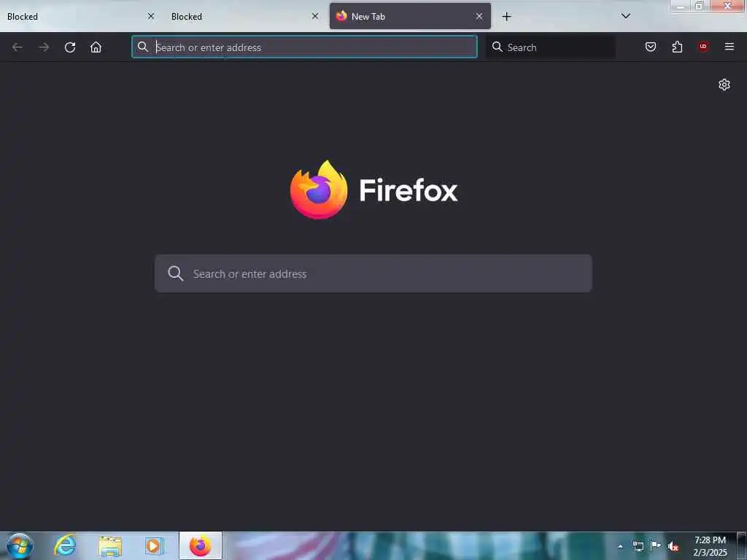Click the Firefox logo on page
Viewport: 747px width, 560px height.
tap(373, 190)
